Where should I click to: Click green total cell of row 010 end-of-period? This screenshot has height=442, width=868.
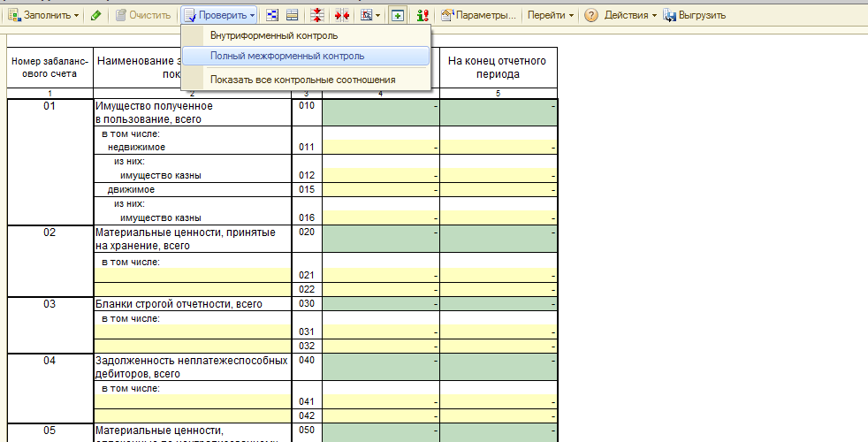point(499,112)
